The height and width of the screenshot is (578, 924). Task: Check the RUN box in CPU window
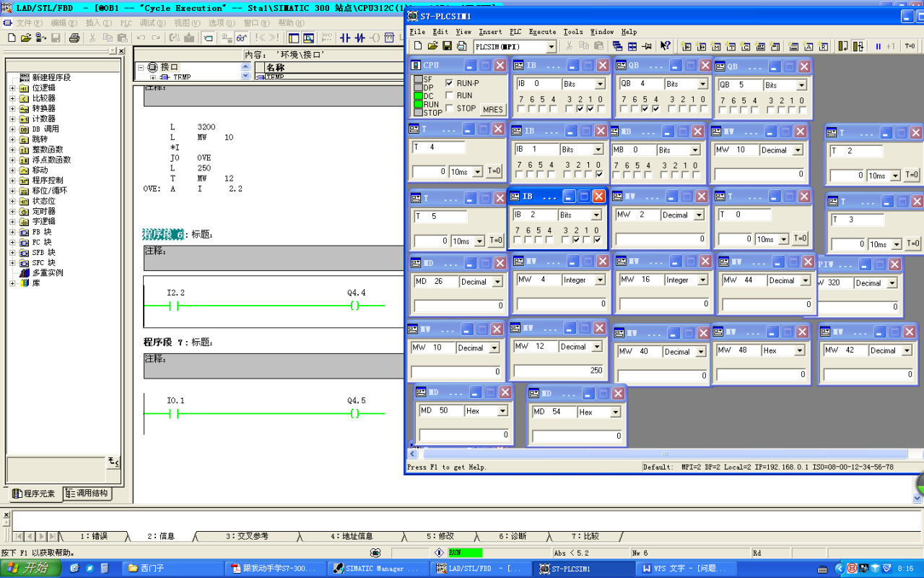coord(450,95)
